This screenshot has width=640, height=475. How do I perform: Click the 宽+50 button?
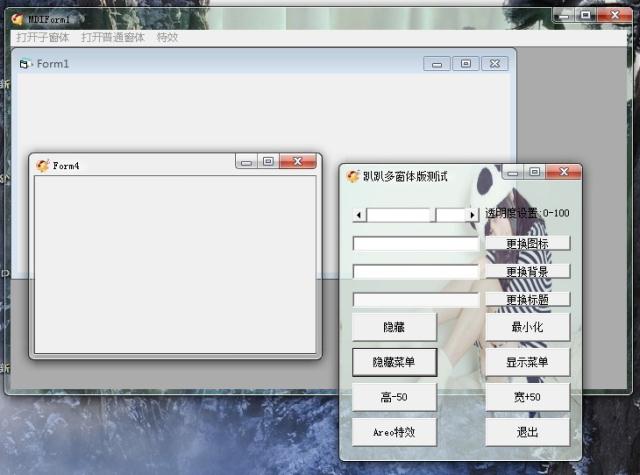(527, 397)
